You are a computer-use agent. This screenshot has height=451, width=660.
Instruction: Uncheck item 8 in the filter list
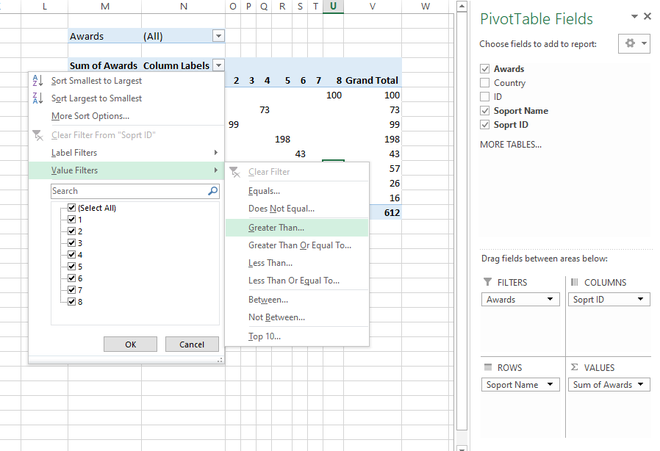(72, 302)
